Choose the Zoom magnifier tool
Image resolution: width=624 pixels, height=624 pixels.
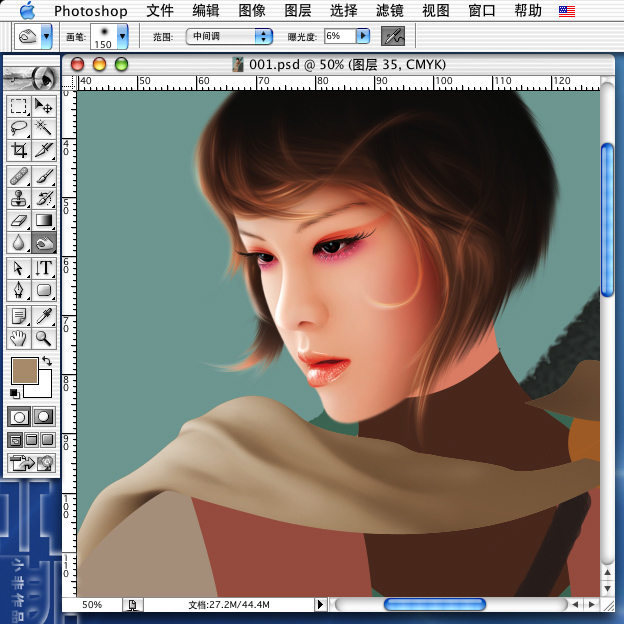tap(44, 339)
